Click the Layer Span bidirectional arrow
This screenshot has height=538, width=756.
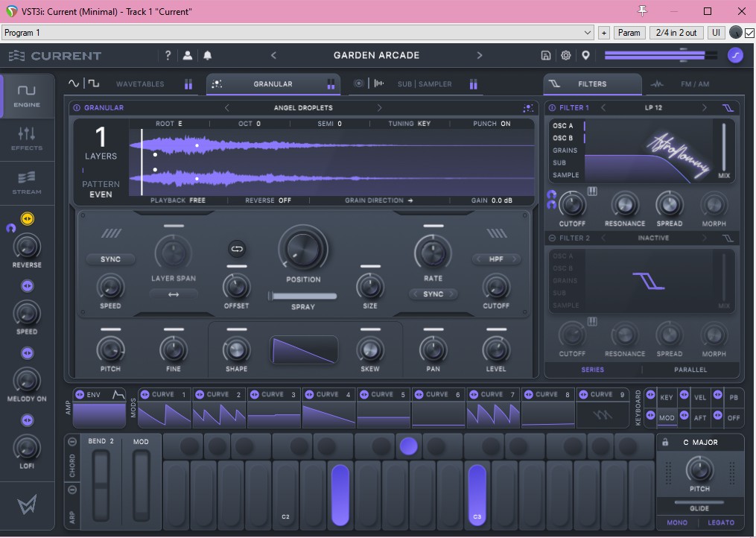click(x=174, y=294)
